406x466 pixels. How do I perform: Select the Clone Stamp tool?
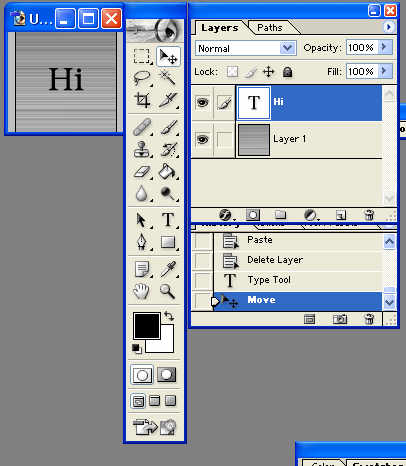[142, 149]
